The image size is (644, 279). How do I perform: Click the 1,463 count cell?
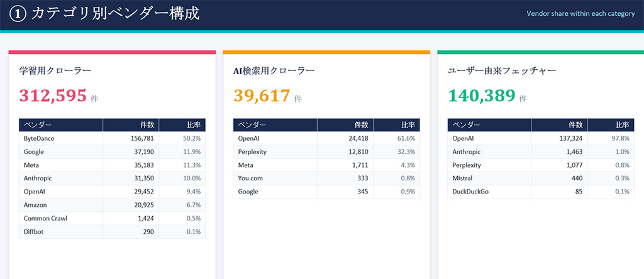[560, 152]
